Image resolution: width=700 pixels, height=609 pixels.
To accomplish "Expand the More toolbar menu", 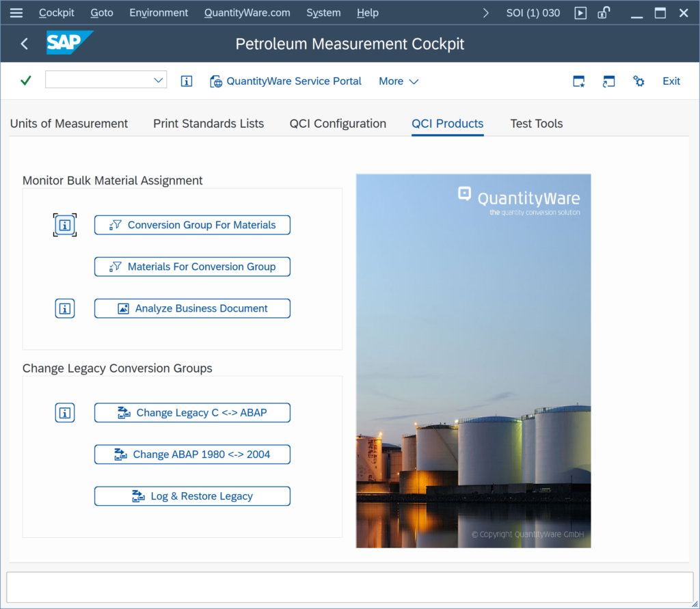I will (399, 81).
